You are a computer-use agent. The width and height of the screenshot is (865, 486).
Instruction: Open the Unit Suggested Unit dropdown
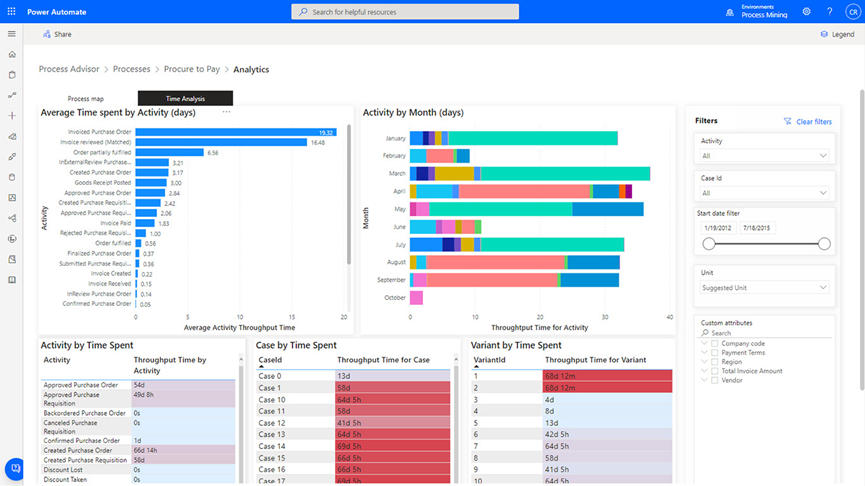click(765, 288)
